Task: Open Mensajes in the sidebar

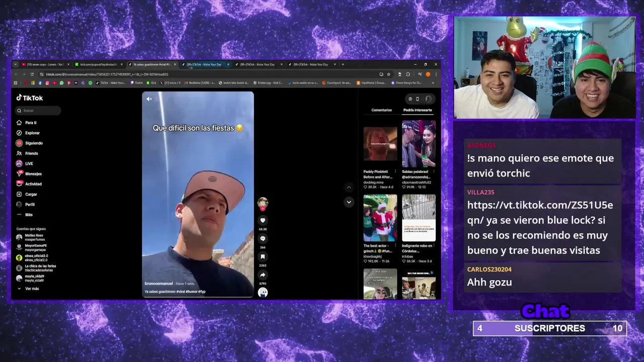Action: point(29,173)
